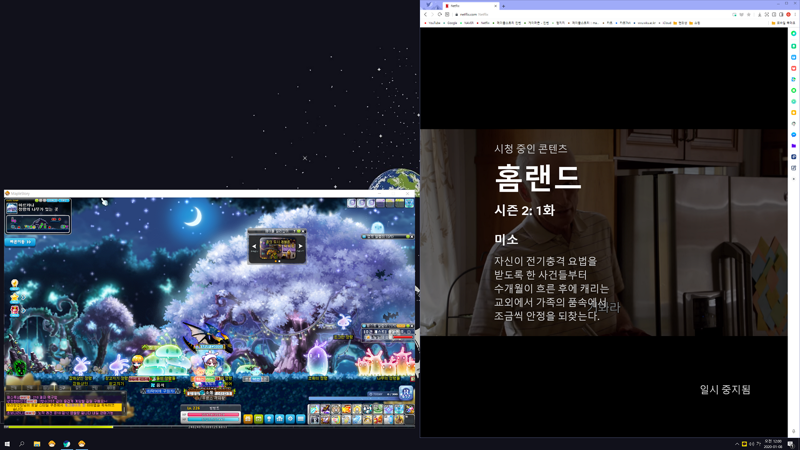Click the red extension icon in the browser toolbar
This screenshot has width=800, height=450.
(788, 14)
